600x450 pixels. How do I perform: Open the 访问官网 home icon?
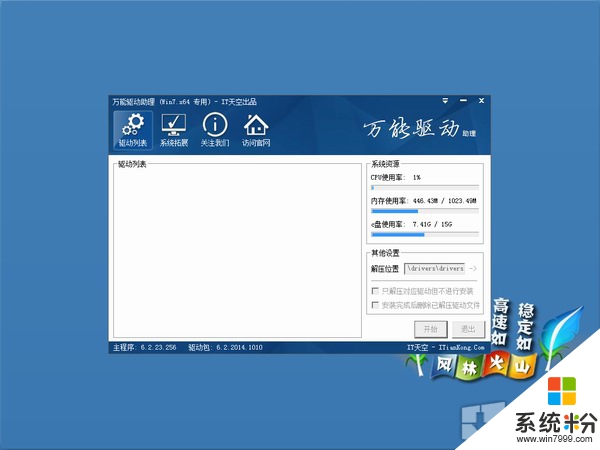pos(256,130)
